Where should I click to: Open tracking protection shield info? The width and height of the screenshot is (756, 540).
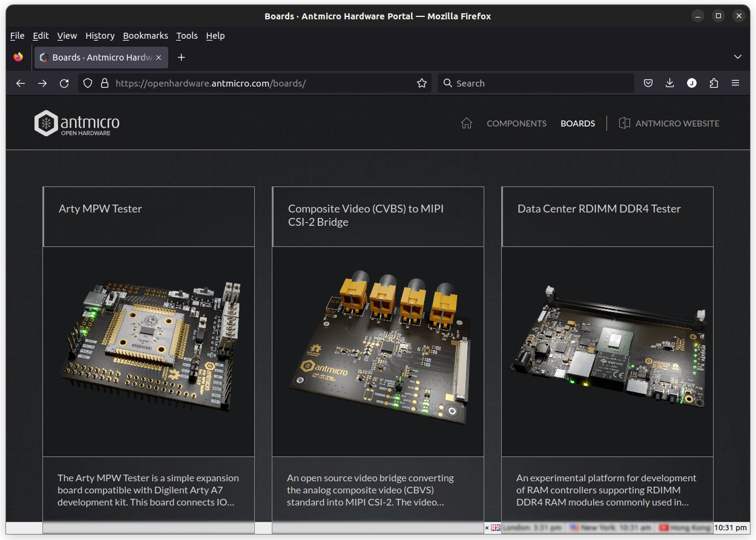click(88, 84)
